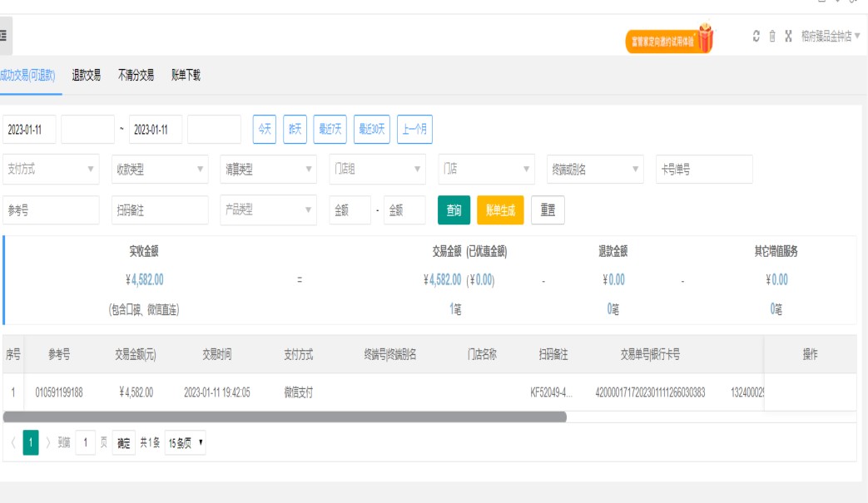Select the 最近7天 quick date filter
868x503 pixels.
330,130
